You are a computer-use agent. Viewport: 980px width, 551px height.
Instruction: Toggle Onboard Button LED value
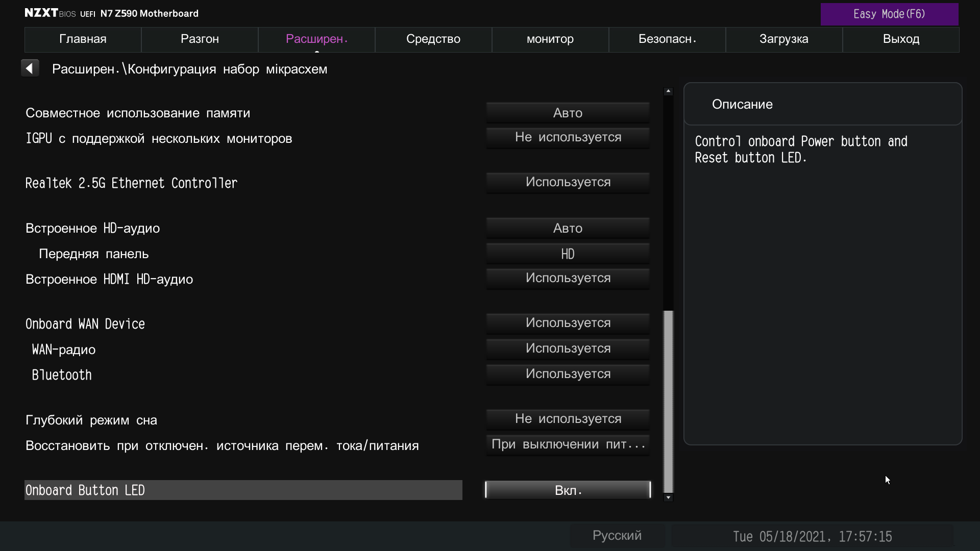point(568,490)
